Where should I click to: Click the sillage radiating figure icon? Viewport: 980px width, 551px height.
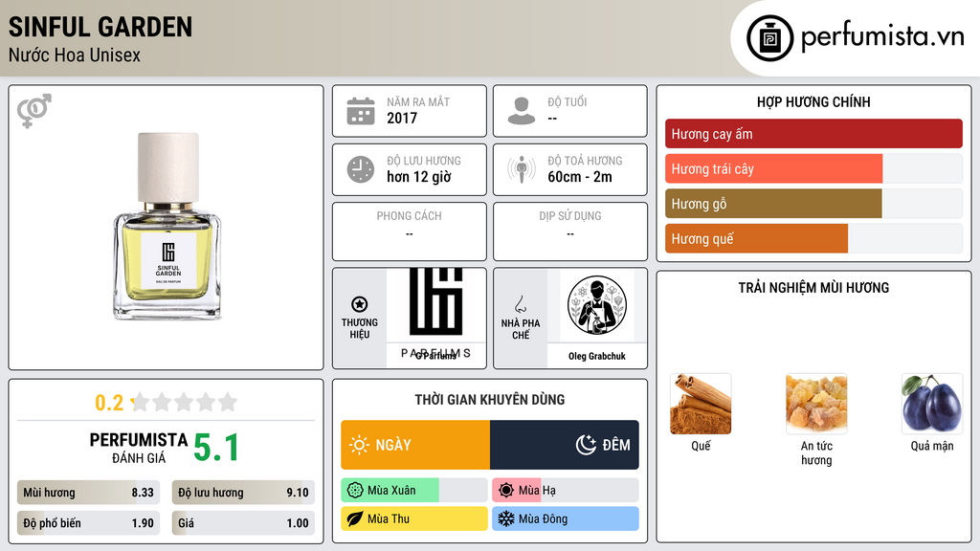(x=522, y=169)
